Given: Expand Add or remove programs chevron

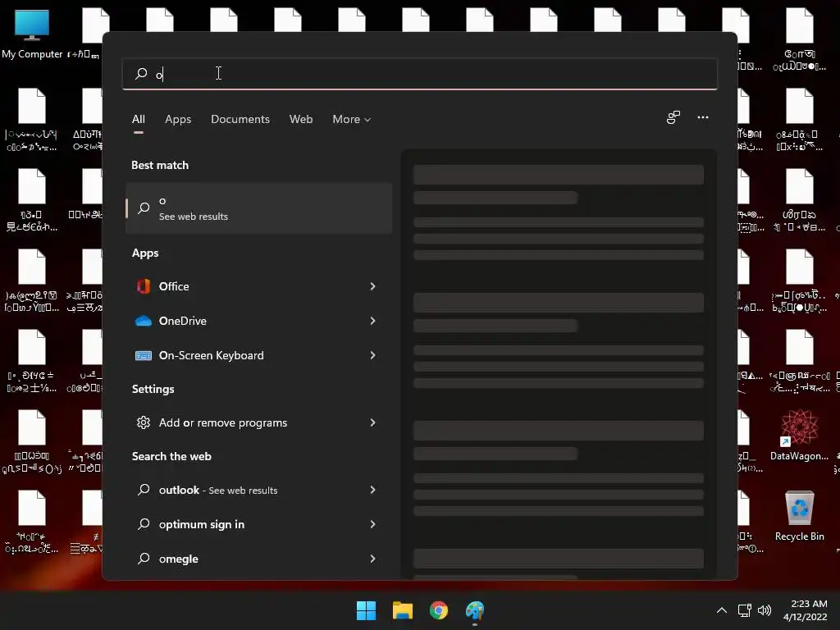Looking at the screenshot, I should click(x=373, y=422).
